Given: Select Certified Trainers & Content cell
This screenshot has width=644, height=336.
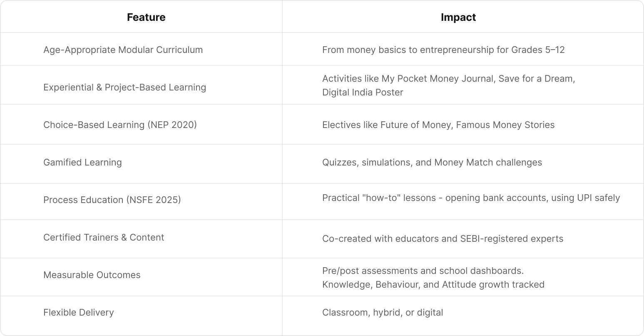Looking at the screenshot, I should pyautogui.click(x=104, y=237).
